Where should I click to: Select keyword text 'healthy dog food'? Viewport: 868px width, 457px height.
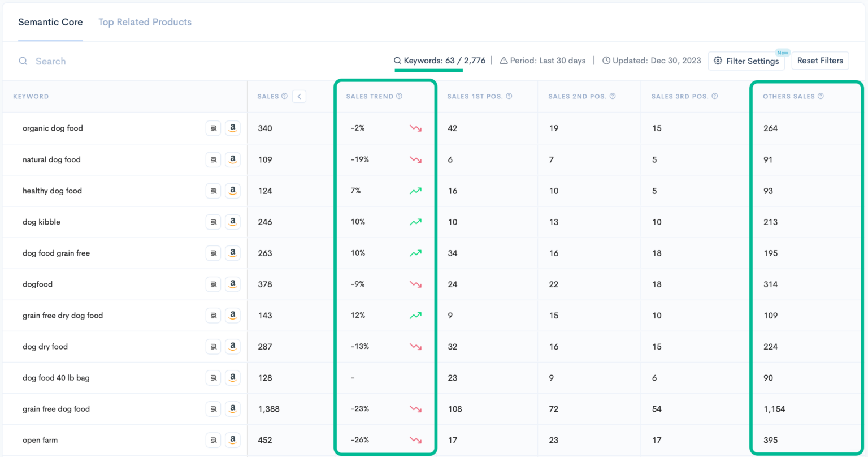(x=52, y=191)
